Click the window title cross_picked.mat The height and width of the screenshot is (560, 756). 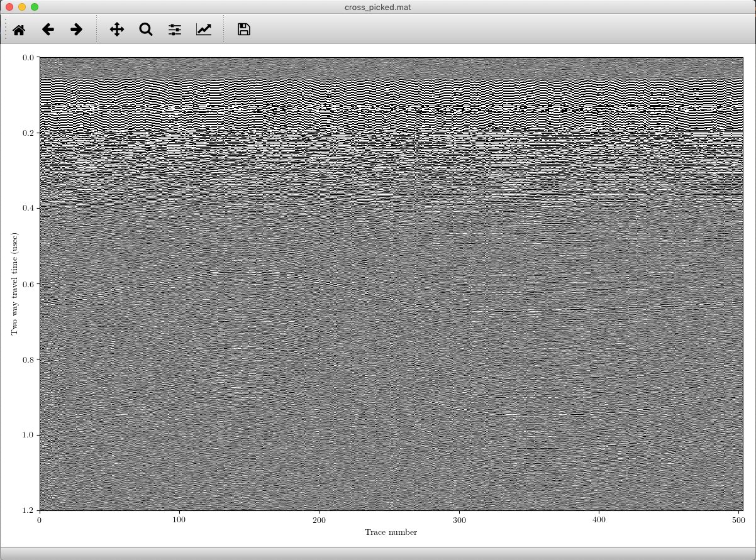[x=378, y=7]
